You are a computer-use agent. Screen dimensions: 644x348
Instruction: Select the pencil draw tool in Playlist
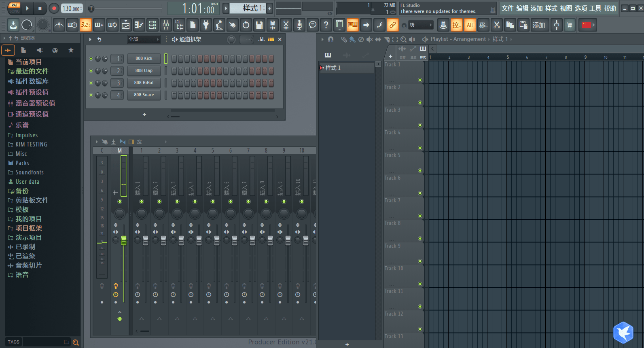344,39
